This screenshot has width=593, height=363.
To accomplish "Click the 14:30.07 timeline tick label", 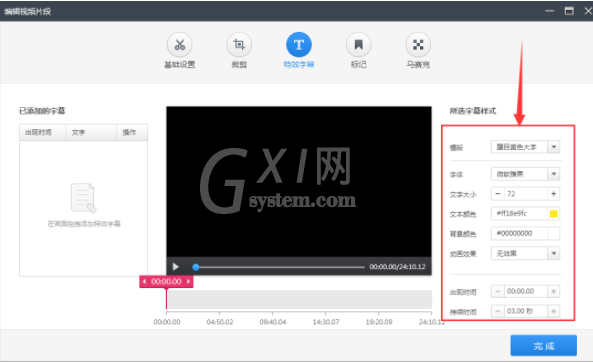I will [326, 322].
